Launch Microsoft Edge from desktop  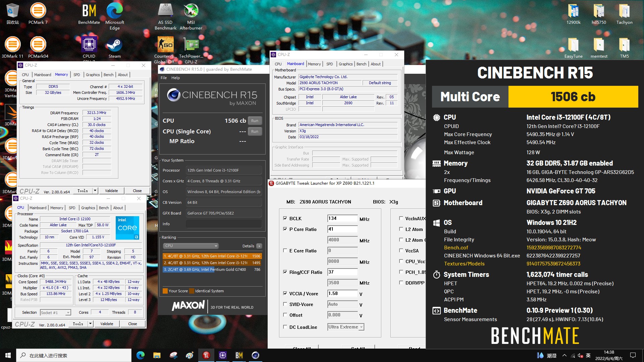tap(114, 16)
